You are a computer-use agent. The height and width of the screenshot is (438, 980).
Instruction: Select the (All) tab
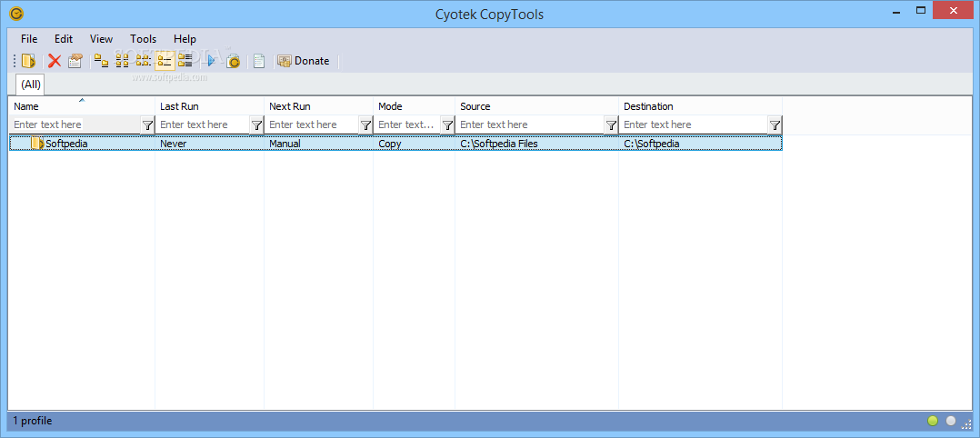tap(31, 85)
